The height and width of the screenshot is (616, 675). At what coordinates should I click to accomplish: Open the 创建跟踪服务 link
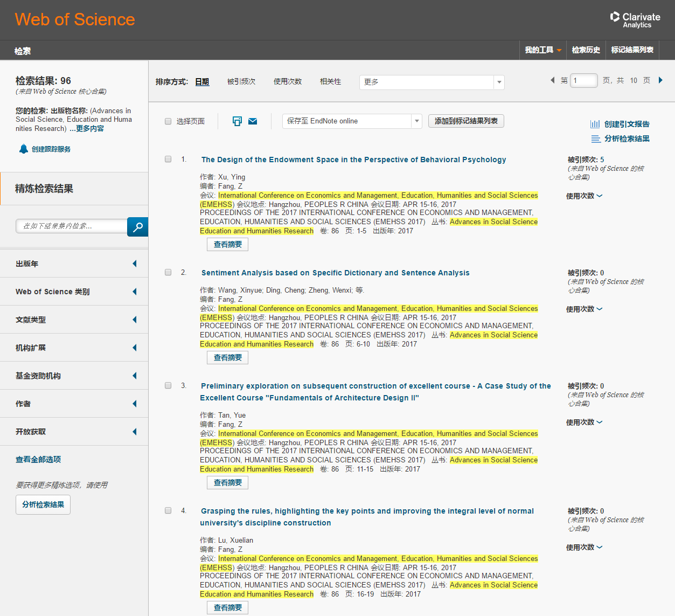click(51, 149)
